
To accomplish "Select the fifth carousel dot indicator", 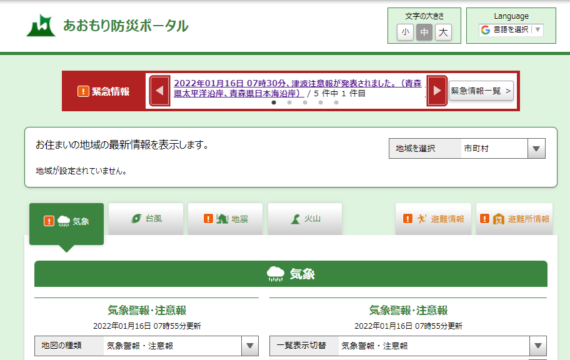I will coord(336,103).
